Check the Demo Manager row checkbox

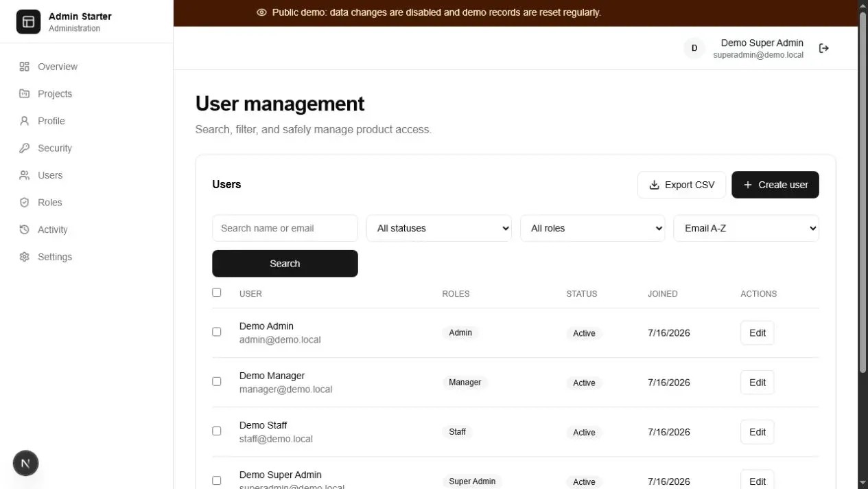coord(217,381)
